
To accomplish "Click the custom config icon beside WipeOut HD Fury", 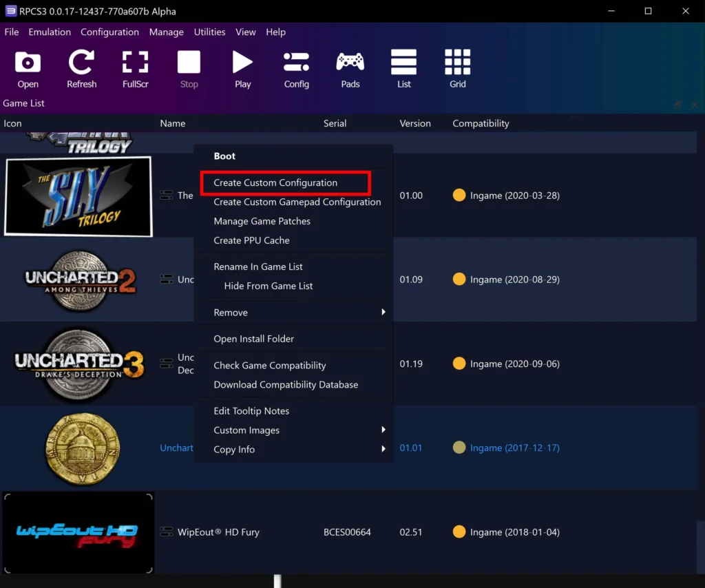I will pyautogui.click(x=167, y=532).
